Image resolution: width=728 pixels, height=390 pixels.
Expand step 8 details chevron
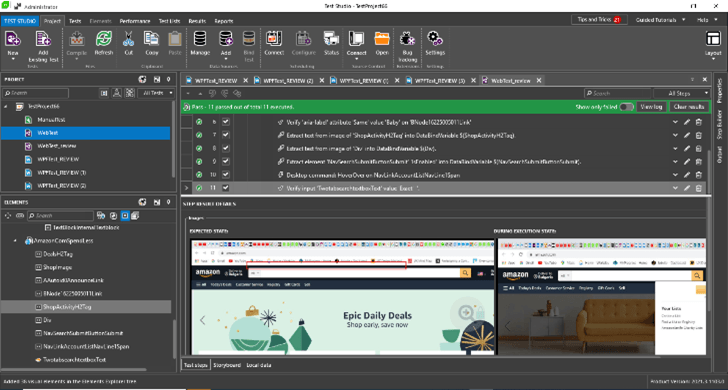pyautogui.click(x=676, y=149)
